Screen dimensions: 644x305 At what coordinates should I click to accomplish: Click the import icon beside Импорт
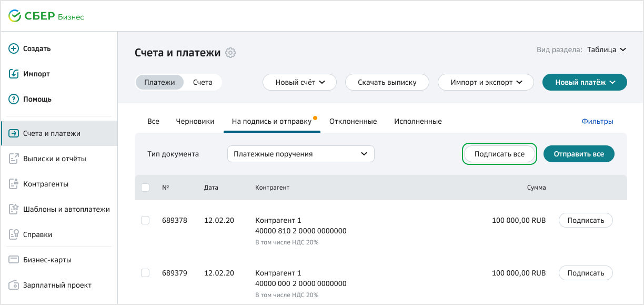click(14, 74)
